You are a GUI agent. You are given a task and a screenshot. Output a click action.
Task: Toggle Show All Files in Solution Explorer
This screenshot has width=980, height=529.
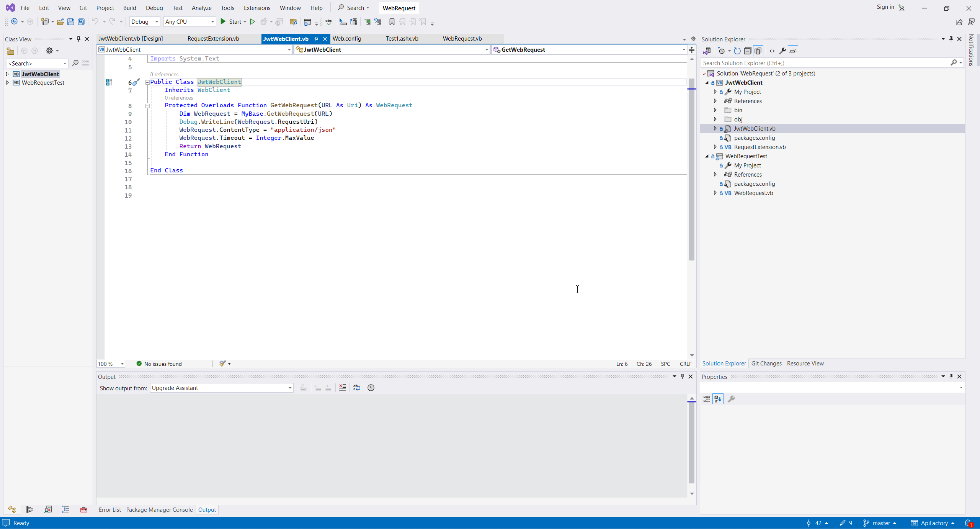point(758,51)
